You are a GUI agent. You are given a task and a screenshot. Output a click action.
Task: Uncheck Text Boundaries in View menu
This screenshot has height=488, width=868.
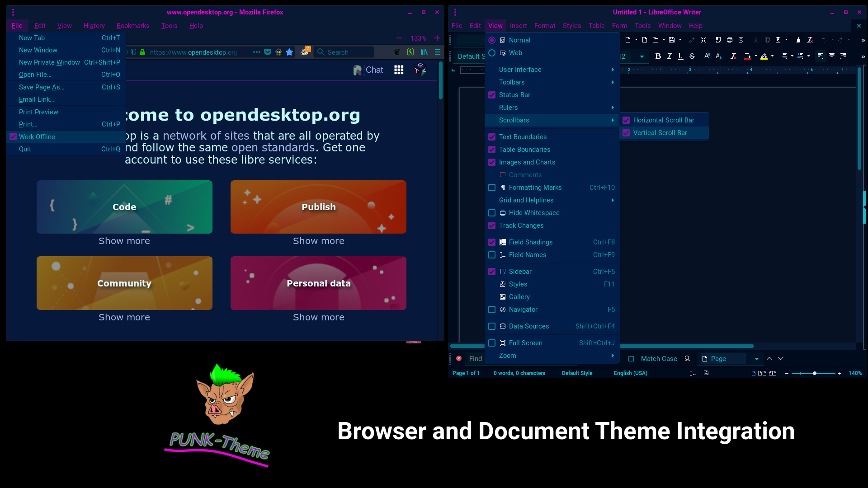(x=492, y=137)
